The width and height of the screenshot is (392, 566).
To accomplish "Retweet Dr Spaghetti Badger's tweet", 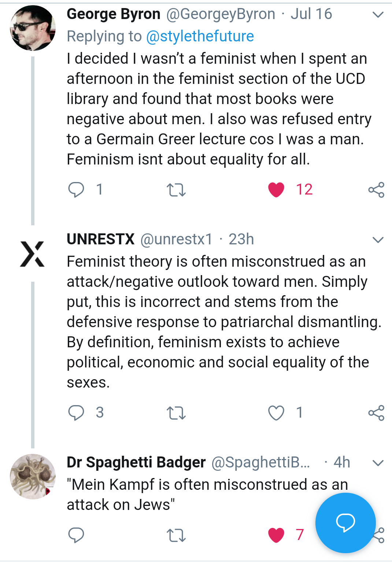I will tap(176, 535).
